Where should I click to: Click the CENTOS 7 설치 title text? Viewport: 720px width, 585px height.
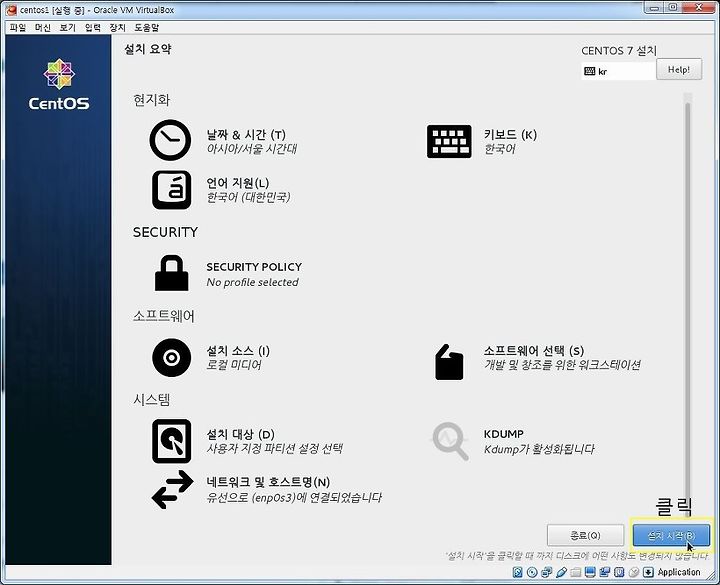[619, 51]
